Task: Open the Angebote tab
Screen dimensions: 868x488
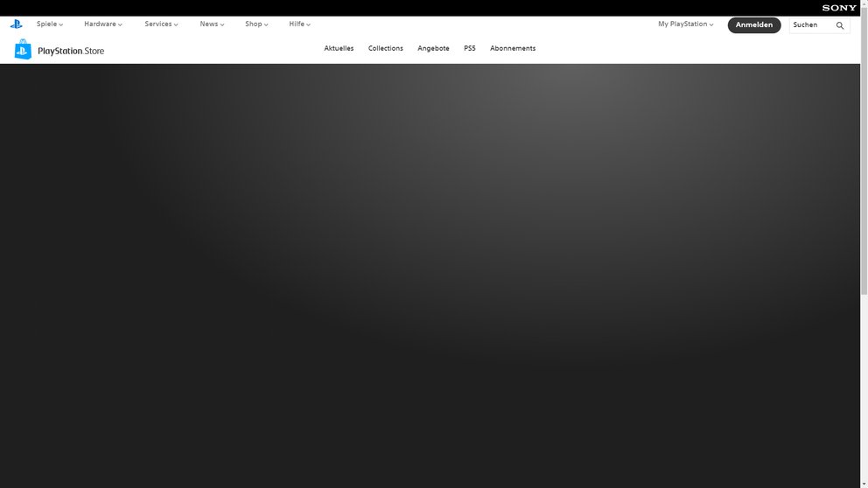Action: pyautogui.click(x=433, y=49)
